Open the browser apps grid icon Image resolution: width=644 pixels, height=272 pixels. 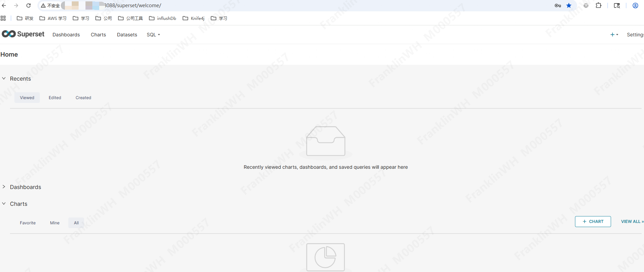pyautogui.click(x=3, y=18)
